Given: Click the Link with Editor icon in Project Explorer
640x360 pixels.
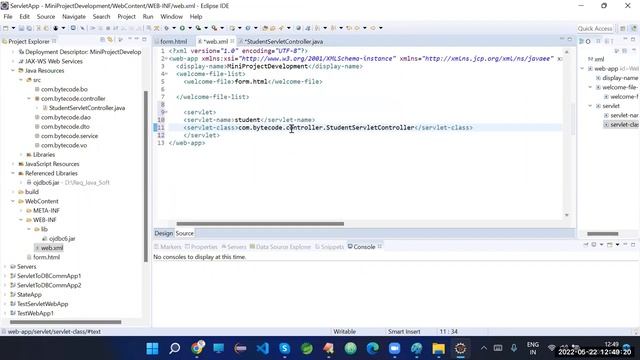Looking at the screenshot, I should point(110,40).
